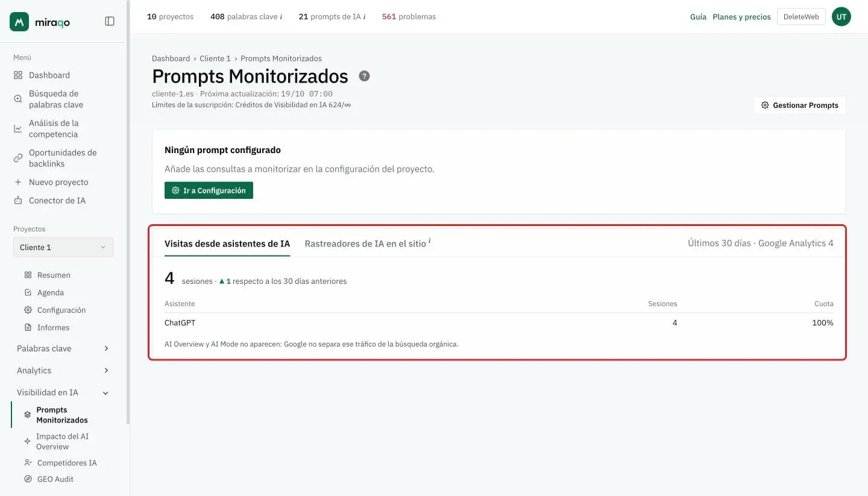The width and height of the screenshot is (868, 496).
Task: Click the Agenda checklist icon
Action: point(28,292)
